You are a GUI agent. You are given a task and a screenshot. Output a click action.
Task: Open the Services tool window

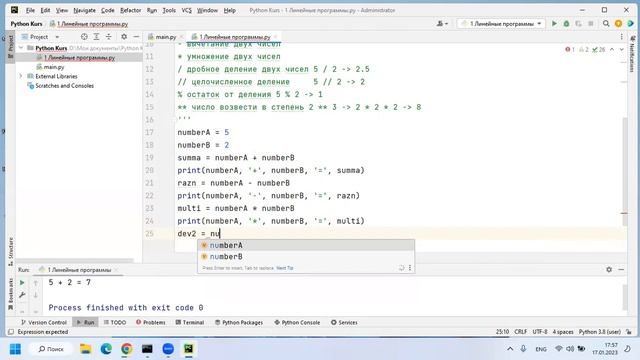coord(344,322)
